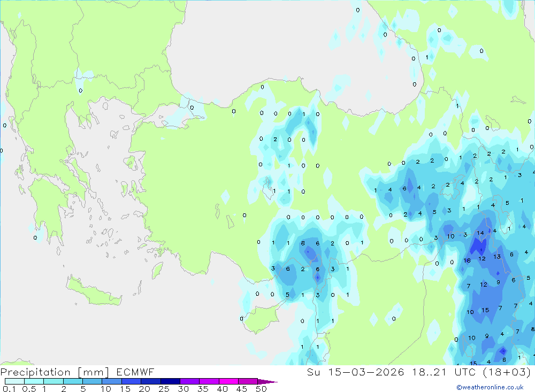535x392 pixels.
Task: Select the legend label "35"
Action: pyautogui.click(x=203, y=389)
